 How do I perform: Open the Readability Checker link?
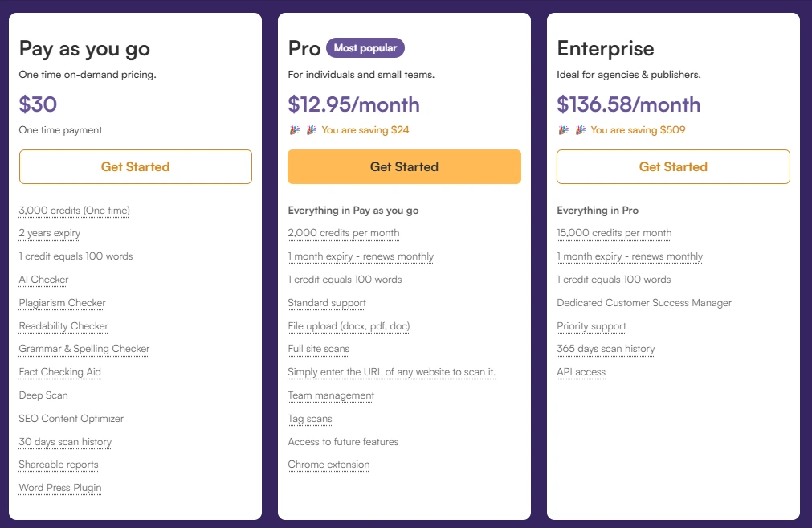[x=63, y=325]
